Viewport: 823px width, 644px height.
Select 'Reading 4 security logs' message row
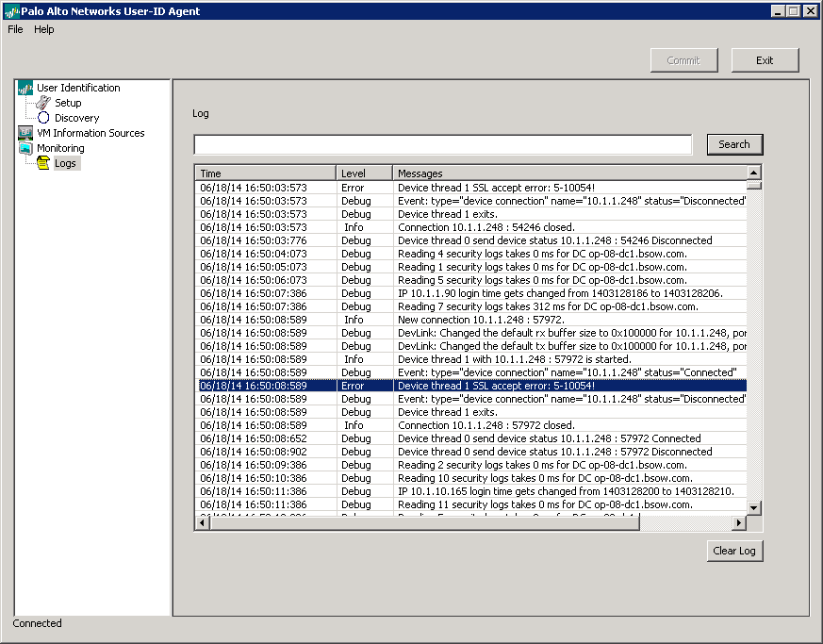point(470,254)
